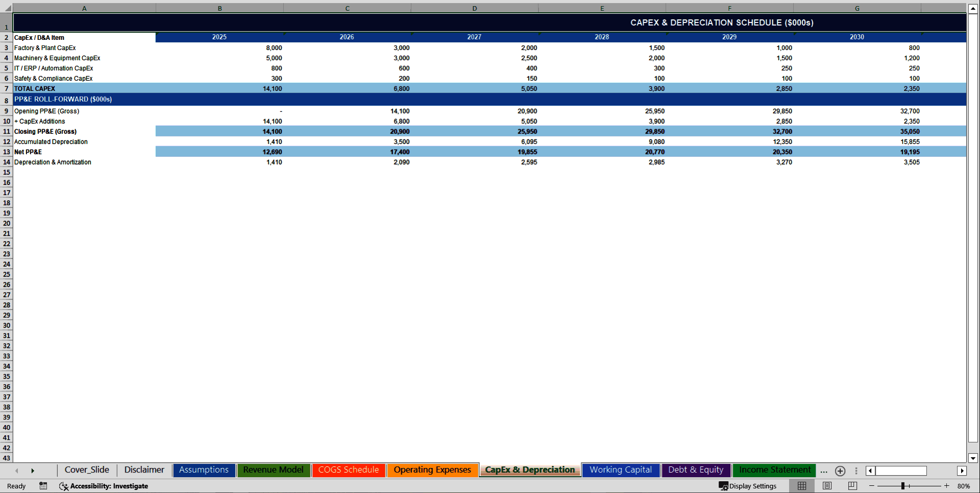Open the Assumptions sheet tab
980x493 pixels.
pos(204,470)
